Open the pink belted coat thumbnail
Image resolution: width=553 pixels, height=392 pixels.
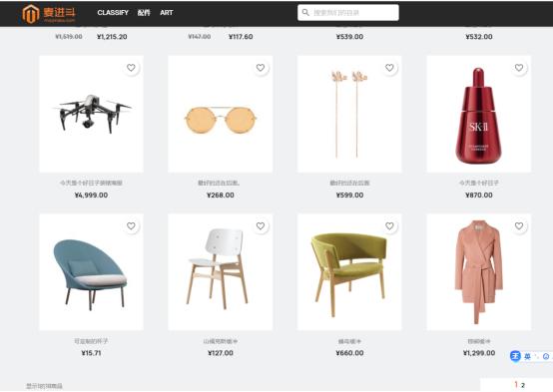point(478,271)
